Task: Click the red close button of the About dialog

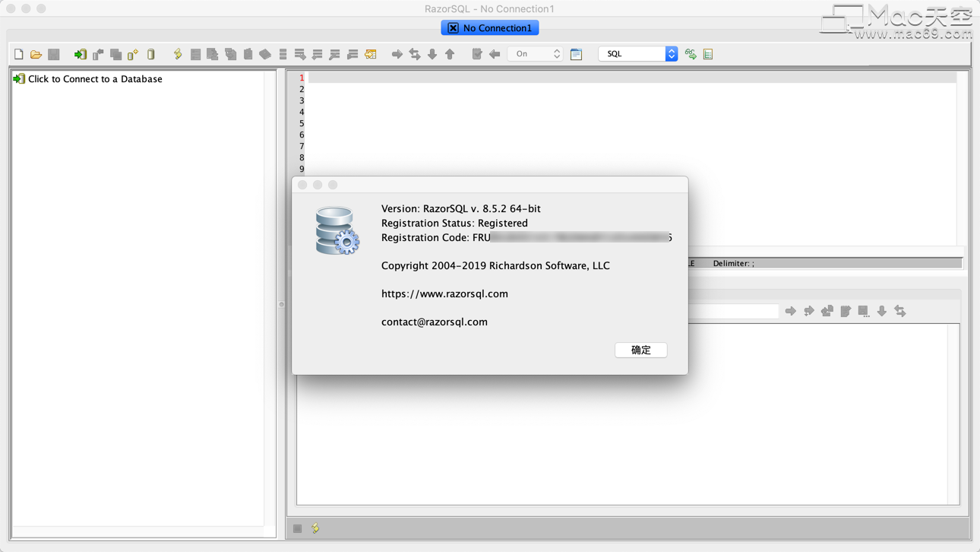Action: pos(302,185)
